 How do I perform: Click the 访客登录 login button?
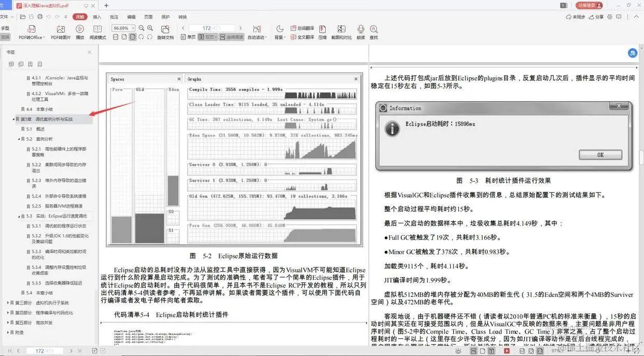pos(590,5)
